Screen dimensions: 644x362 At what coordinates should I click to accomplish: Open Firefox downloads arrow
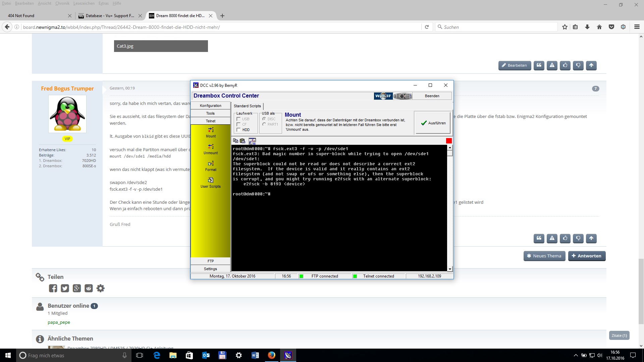pos(587,27)
